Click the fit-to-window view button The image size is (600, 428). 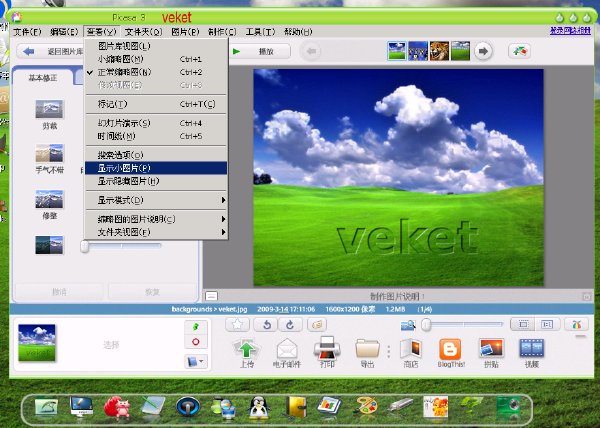(x=523, y=324)
